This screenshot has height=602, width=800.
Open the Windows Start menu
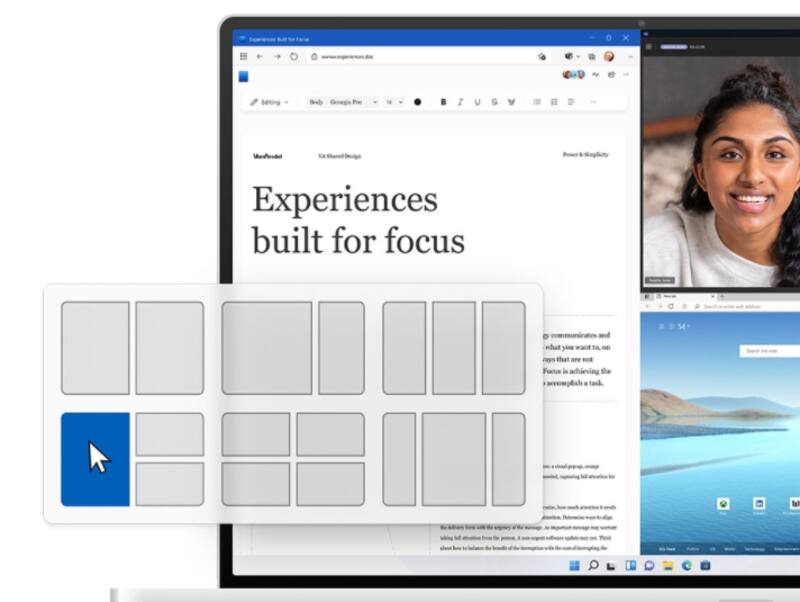pyautogui.click(x=574, y=565)
